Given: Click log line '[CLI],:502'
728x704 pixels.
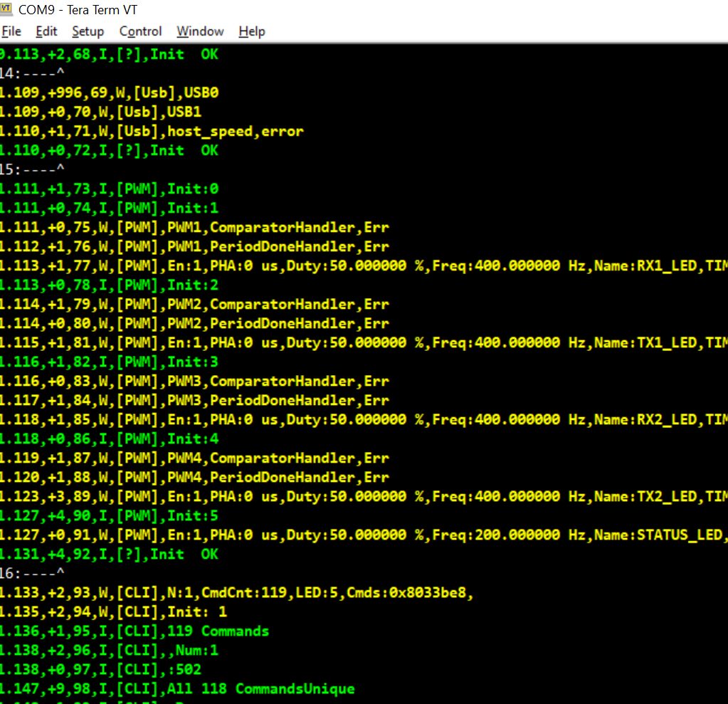Looking at the screenshot, I should [x=101, y=670].
